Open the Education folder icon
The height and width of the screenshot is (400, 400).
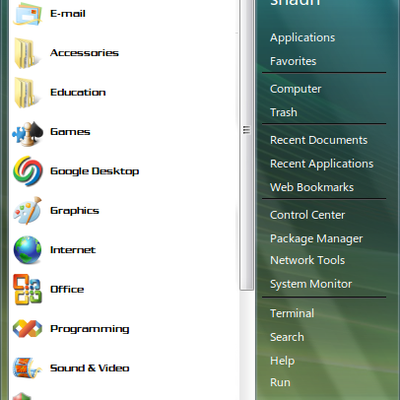(26, 92)
